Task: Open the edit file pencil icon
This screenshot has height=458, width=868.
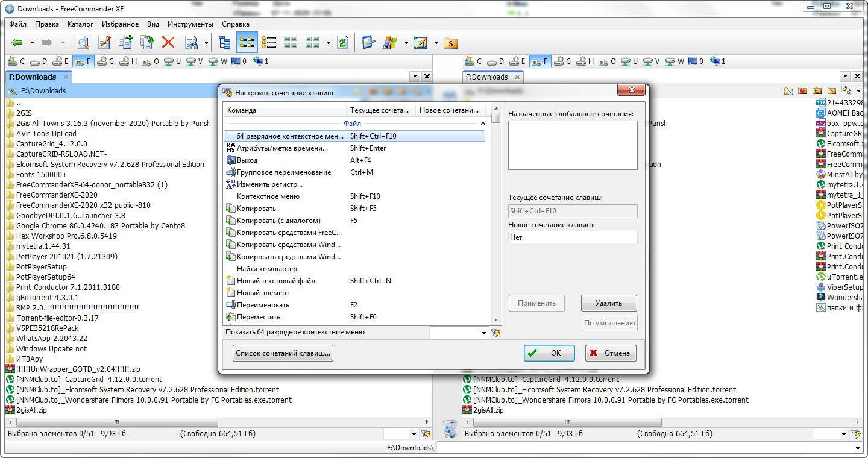Action: 104,43
